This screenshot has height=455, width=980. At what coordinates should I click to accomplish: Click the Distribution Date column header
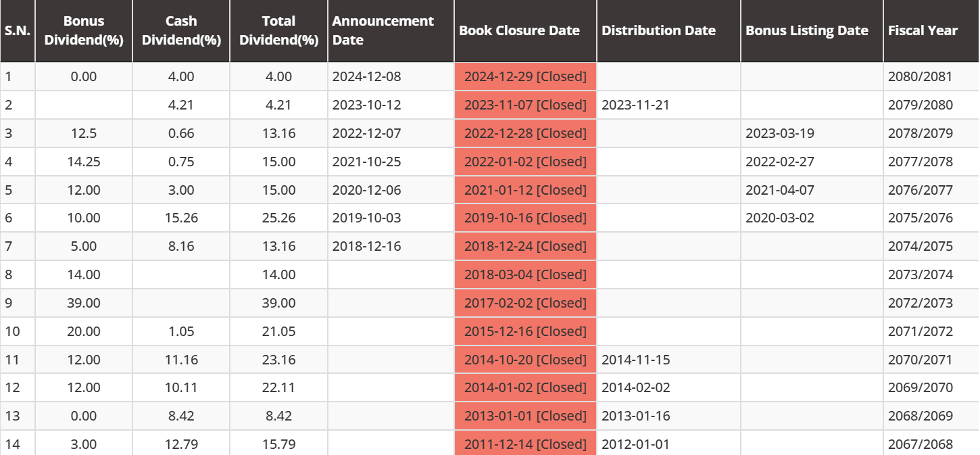pos(658,30)
